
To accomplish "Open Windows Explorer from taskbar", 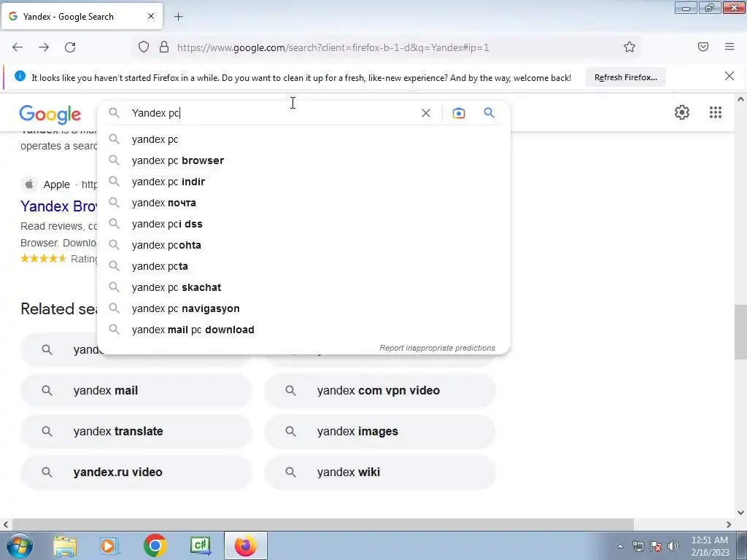I will click(x=64, y=545).
